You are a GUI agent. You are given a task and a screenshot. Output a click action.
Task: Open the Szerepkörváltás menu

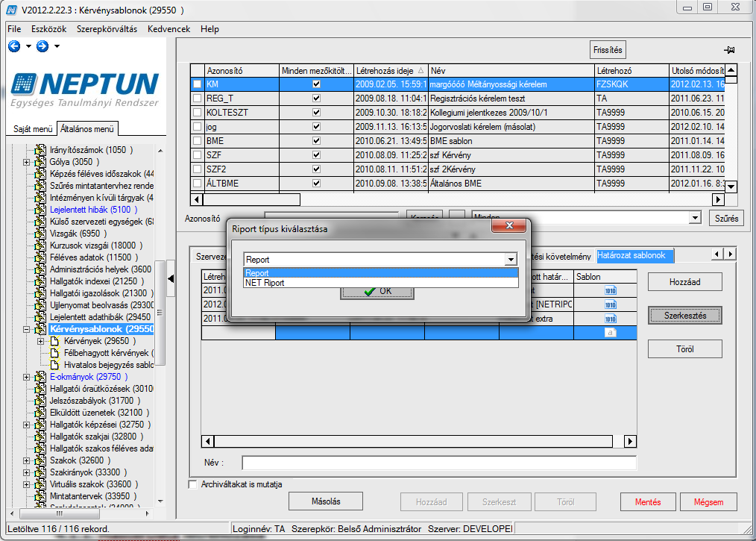[x=107, y=29]
